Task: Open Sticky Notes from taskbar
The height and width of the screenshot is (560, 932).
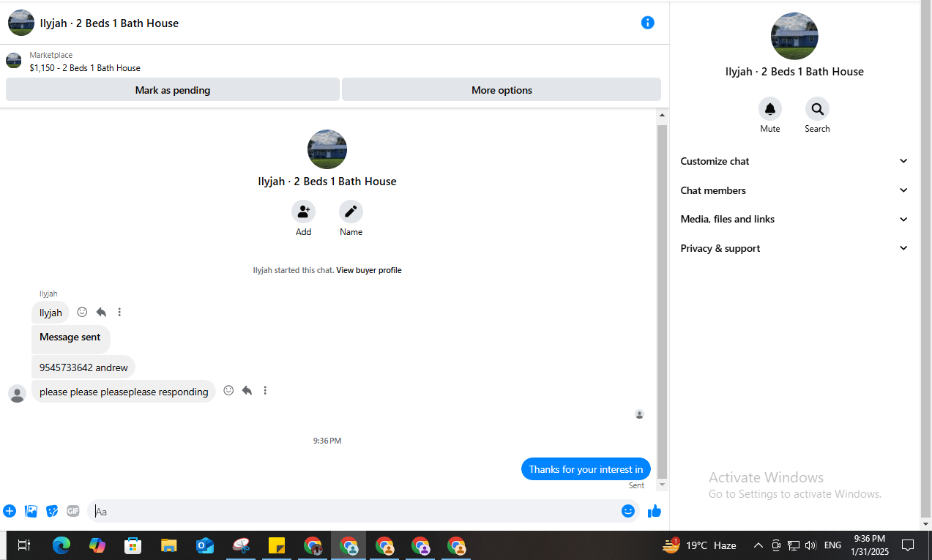Action: point(277,545)
